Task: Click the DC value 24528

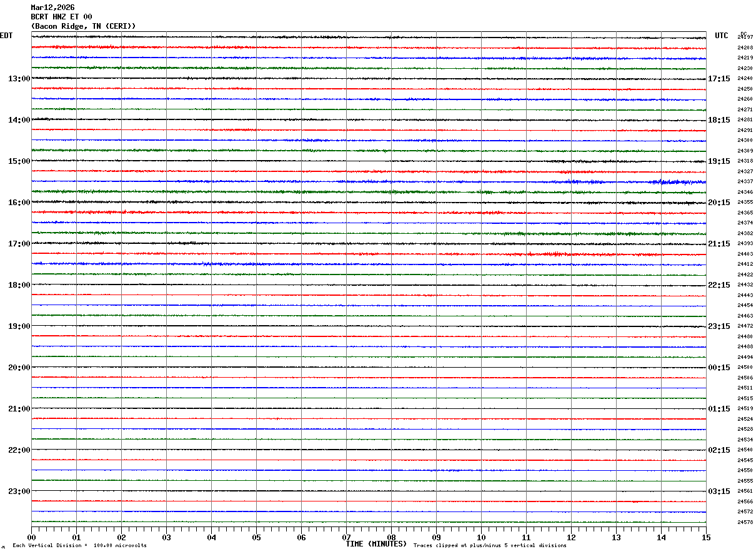Action: point(745,429)
